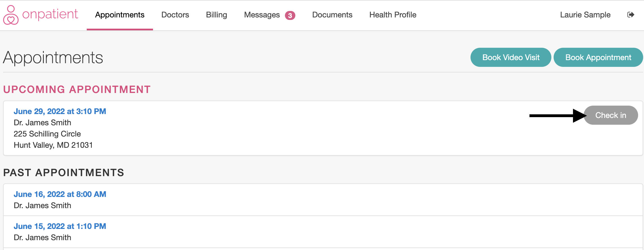Click Dr. James Smith under June 16 appointment

click(x=42, y=205)
